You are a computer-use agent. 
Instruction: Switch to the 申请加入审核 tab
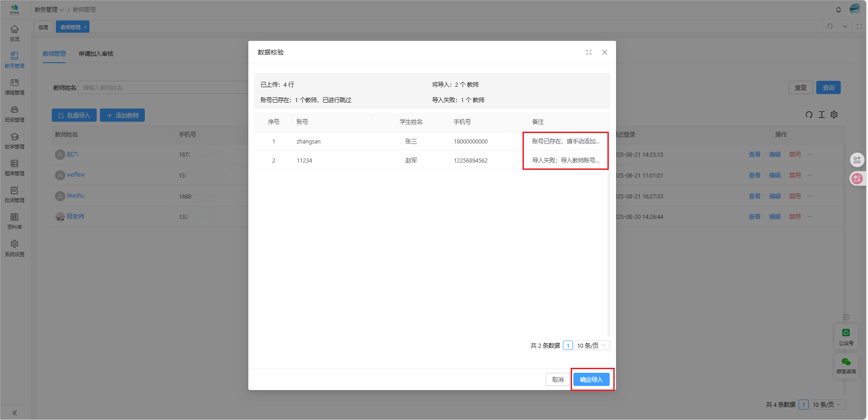[x=96, y=54]
